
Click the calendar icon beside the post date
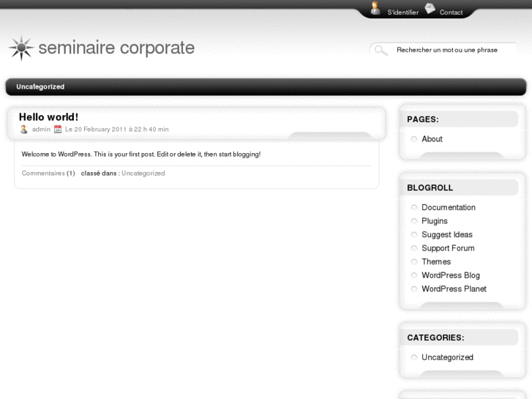tap(58, 130)
